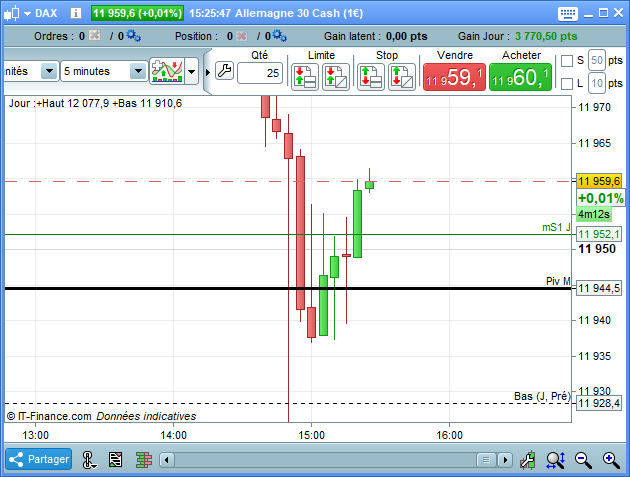Open the 5 minutes timeframe dropdown
The width and height of the screenshot is (630, 477).
point(138,72)
